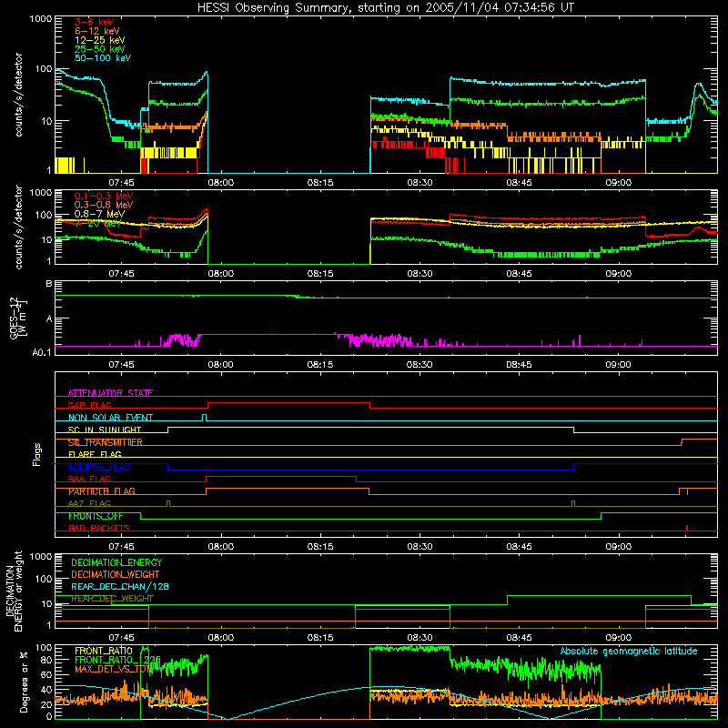
Task: Select 08:45 tick under the Flags panel
Action: [x=519, y=547]
